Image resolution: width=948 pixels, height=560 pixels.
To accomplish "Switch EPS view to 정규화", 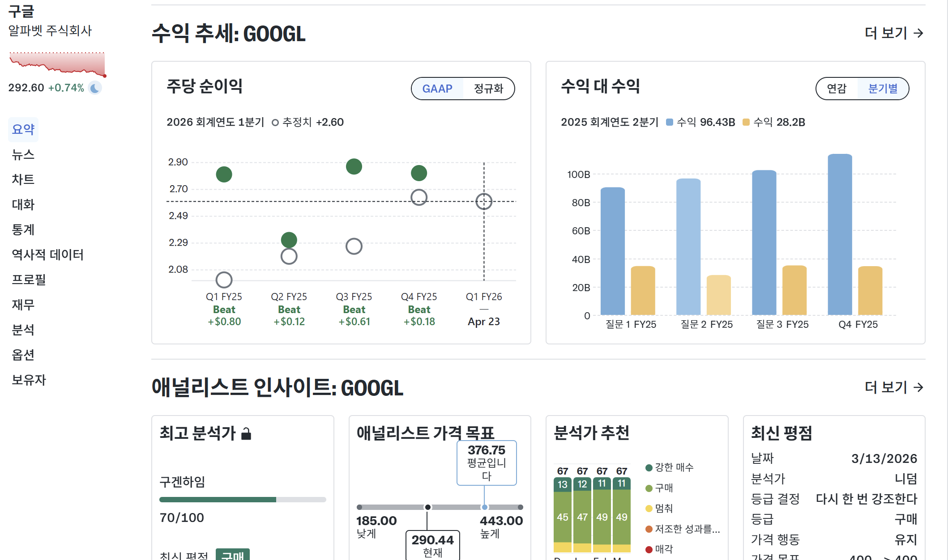I will click(x=489, y=89).
